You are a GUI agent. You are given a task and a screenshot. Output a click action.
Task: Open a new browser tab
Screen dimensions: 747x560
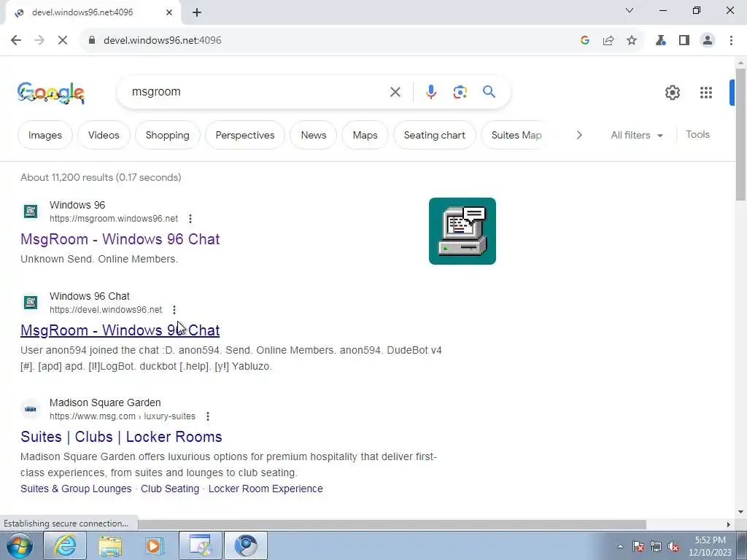click(197, 12)
